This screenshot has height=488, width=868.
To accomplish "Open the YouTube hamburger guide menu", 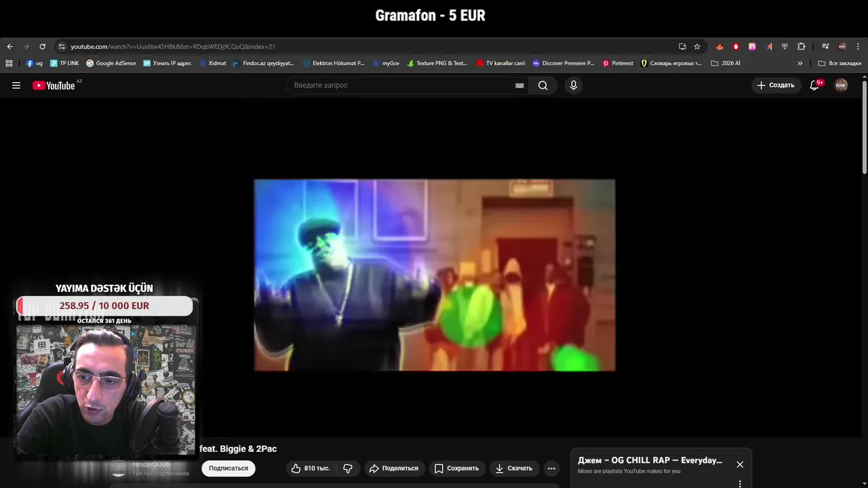I will (16, 85).
